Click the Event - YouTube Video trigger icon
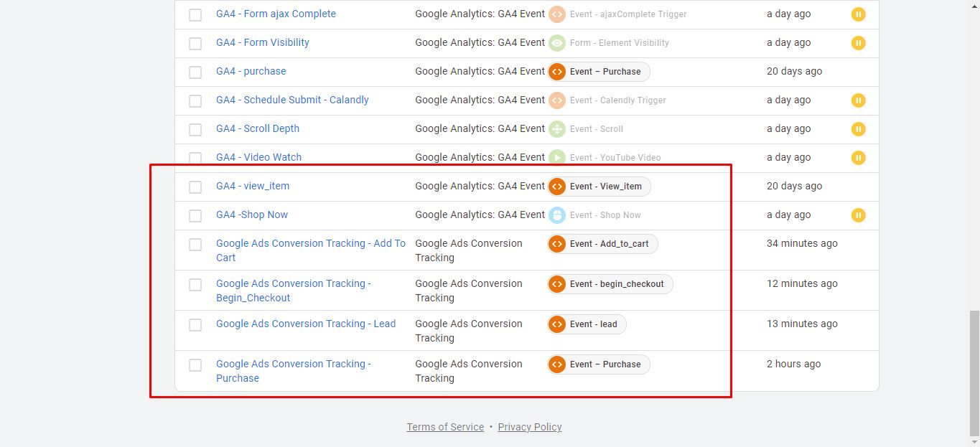980x447 pixels. click(557, 158)
